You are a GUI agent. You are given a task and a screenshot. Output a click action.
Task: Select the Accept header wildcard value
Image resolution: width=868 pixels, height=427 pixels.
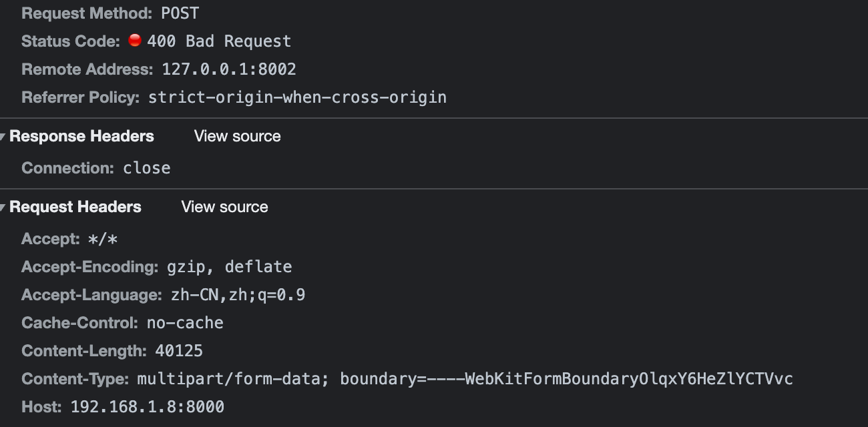[103, 238]
